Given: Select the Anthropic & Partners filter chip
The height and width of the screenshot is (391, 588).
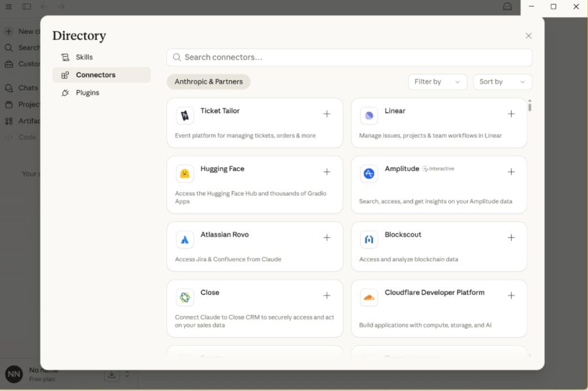Looking at the screenshot, I should tap(208, 82).
